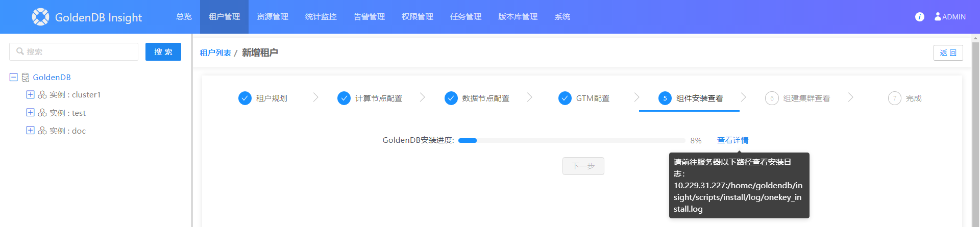Open the 资源管理 menu
Viewport: 980px width, 227px height.
click(x=273, y=17)
